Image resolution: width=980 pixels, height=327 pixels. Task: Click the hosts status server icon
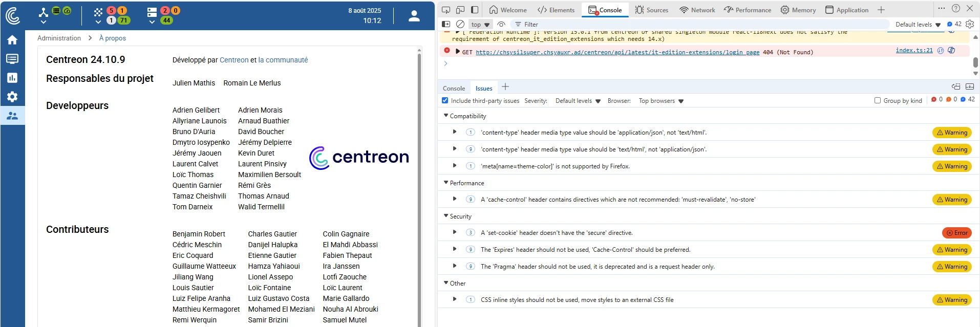coord(152,12)
